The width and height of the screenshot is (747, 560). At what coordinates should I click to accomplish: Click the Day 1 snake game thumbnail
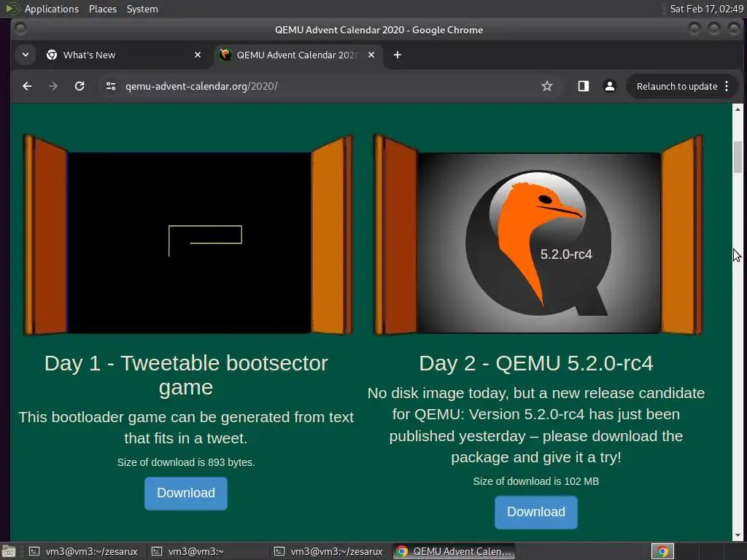coord(189,243)
